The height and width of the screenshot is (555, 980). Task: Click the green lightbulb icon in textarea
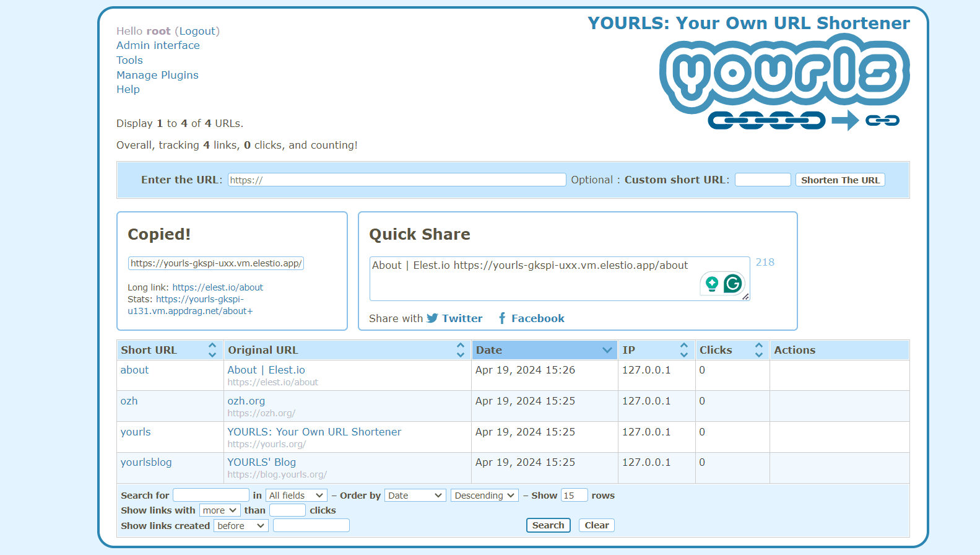point(712,284)
